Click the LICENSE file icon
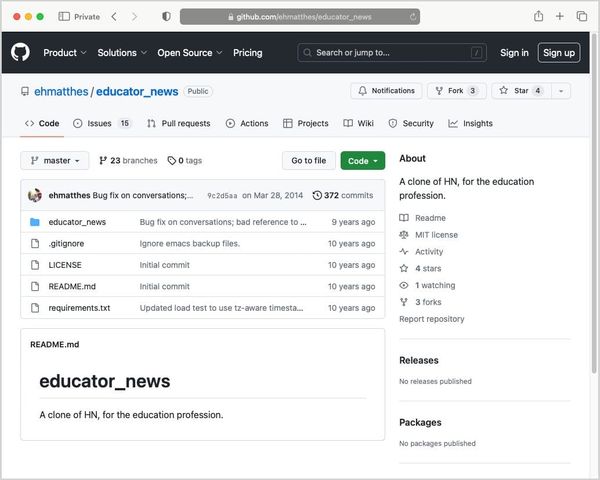This screenshot has height=480, width=600. 35,265
